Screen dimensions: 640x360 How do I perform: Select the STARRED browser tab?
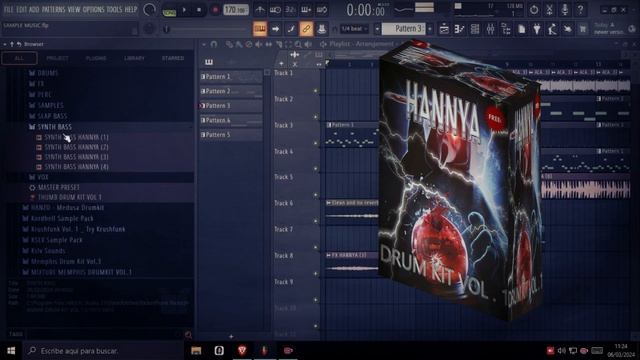tap(173, 58)
